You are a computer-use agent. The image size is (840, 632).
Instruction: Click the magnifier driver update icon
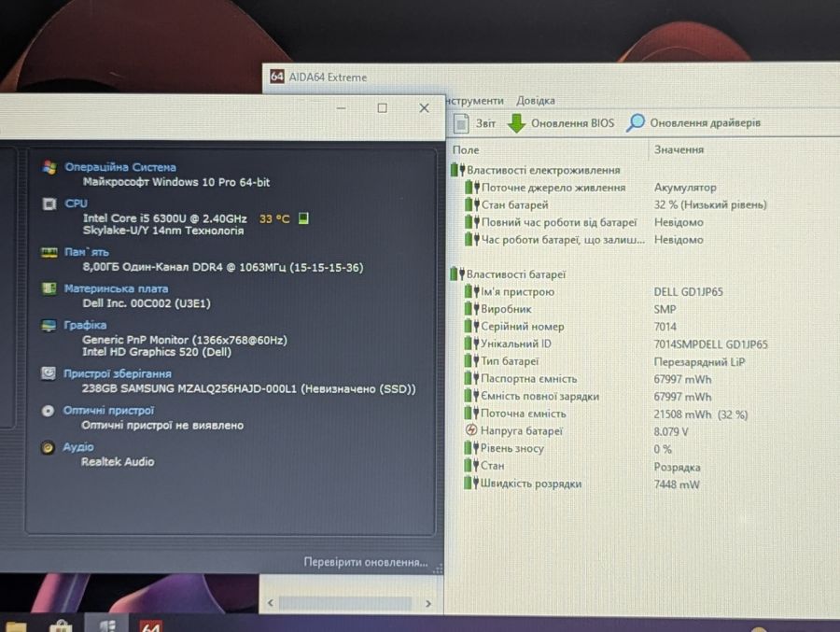[635, 122]
